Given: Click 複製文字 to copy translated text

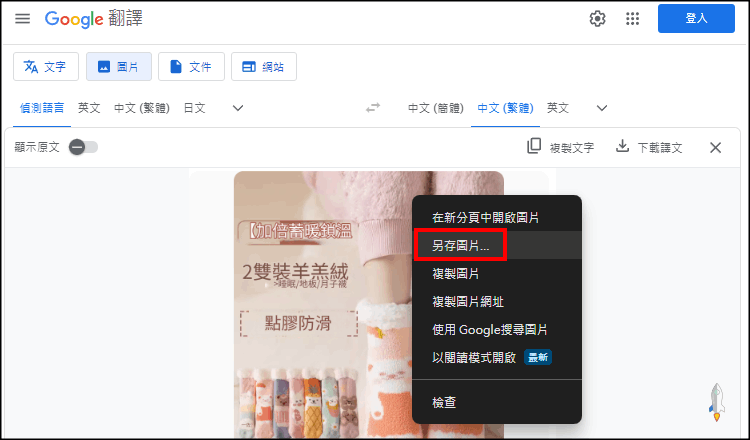Looking at the screenshot, I should [x=561, y=147].
